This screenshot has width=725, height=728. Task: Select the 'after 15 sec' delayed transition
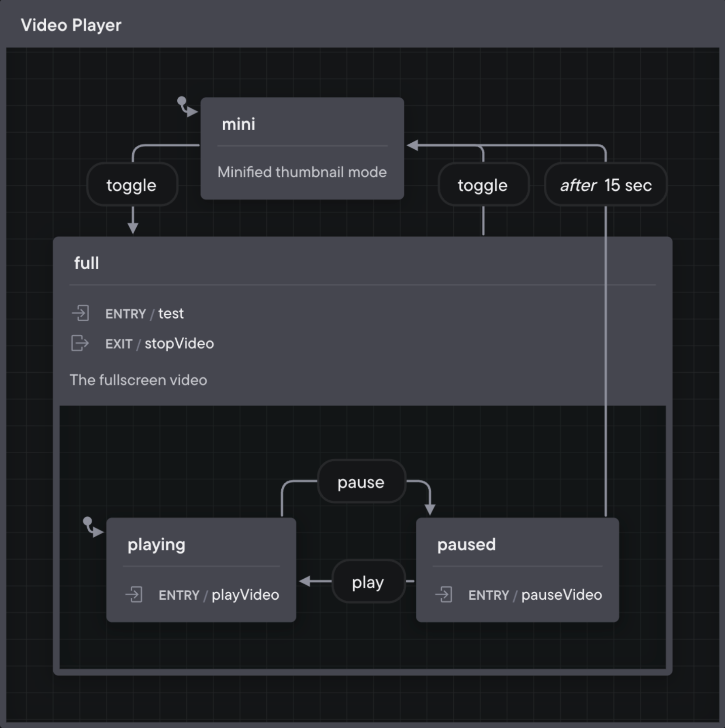[605, 185]
